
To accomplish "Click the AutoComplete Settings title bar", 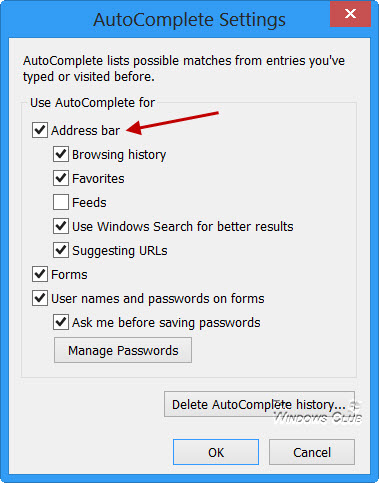I will (189, 19).
